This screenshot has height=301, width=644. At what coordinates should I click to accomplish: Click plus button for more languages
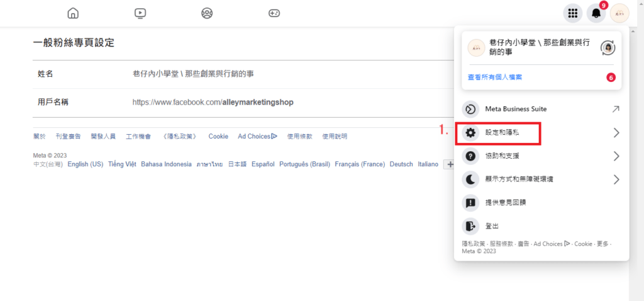[448, 164]
